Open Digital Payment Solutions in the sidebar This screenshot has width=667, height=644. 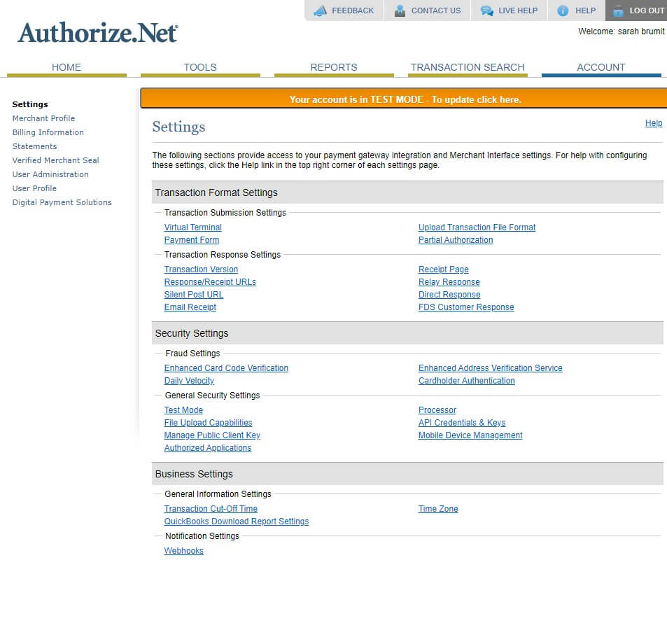tap(62, 202)
